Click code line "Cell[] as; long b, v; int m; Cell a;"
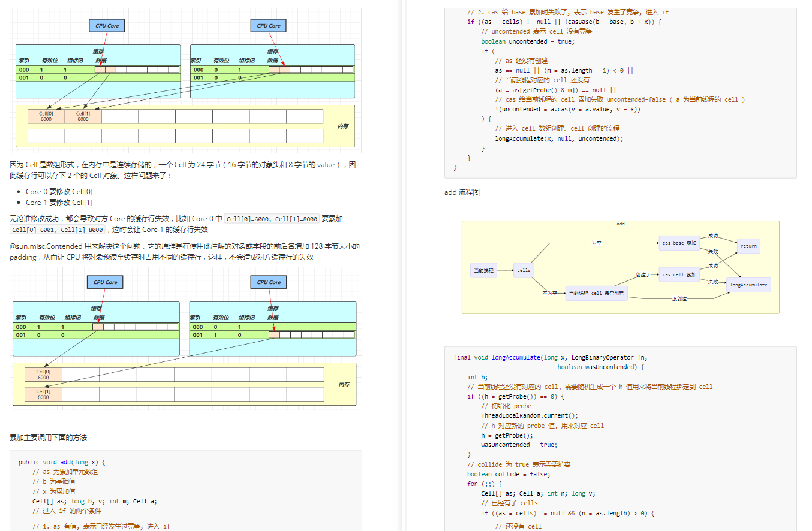This screenshot has height=531, width=812. [95, 501]
